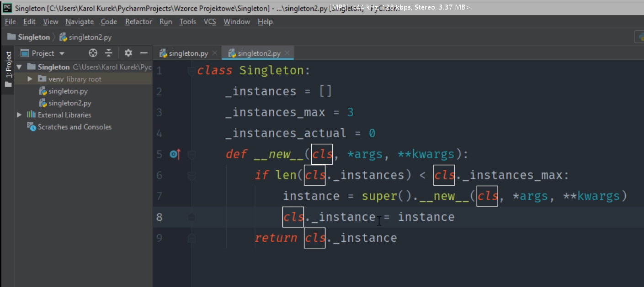Expand External Libraries tree node
Image resolution: width=644 pixels, height=287 pixels.
tap(19, 115)
